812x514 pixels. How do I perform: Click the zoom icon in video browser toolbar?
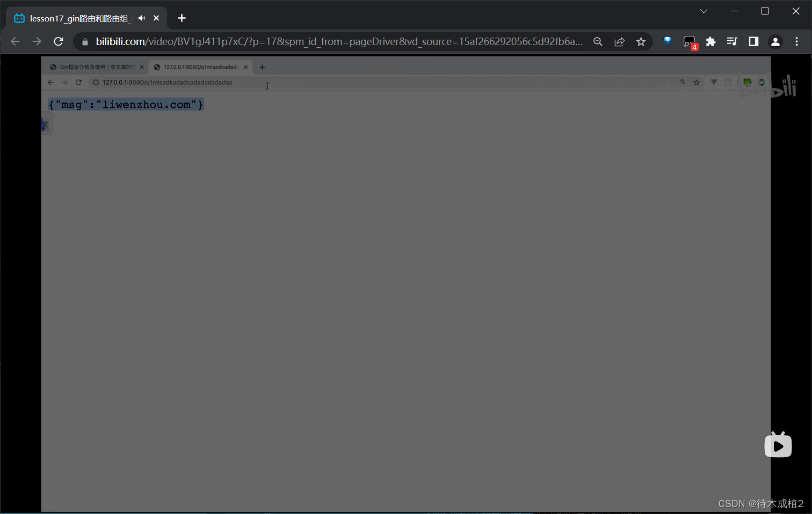pyautogui.click(x=683, y=82)
